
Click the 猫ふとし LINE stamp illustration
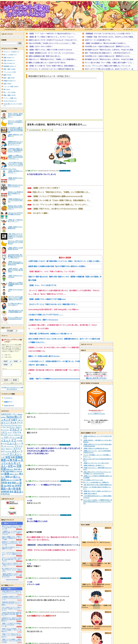pyautogui.click(x=96, y=362)
